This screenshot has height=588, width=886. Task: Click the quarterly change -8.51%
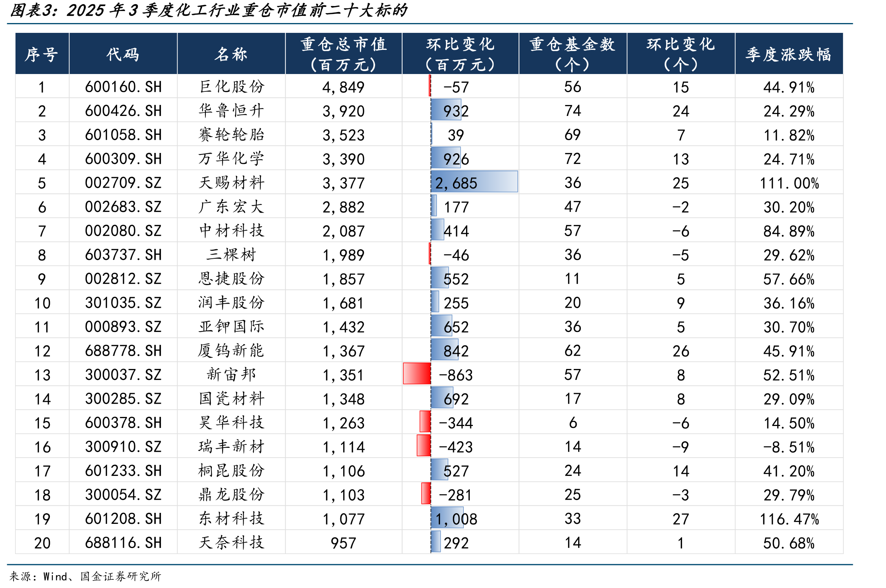click(x=789, y=447)
